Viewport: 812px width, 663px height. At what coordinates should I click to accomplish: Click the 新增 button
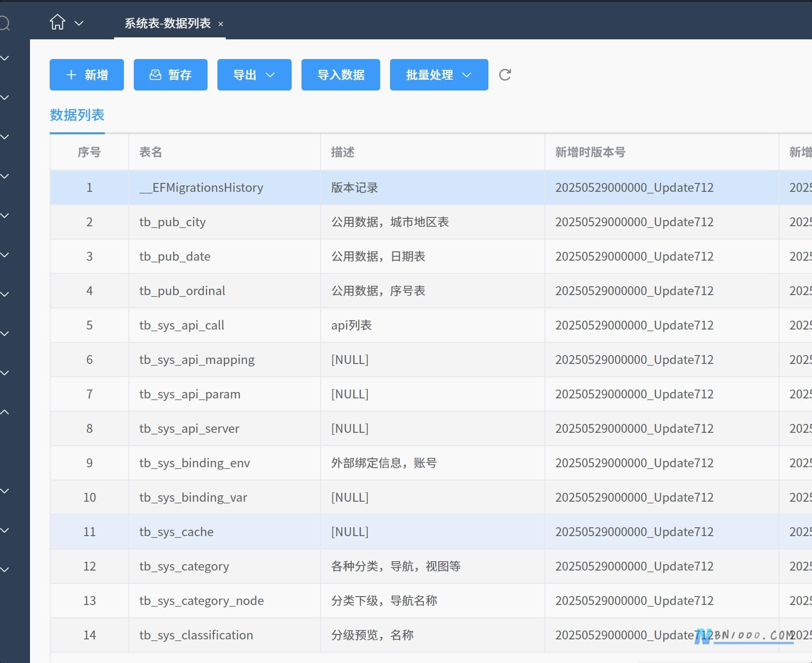coord(87,75)
